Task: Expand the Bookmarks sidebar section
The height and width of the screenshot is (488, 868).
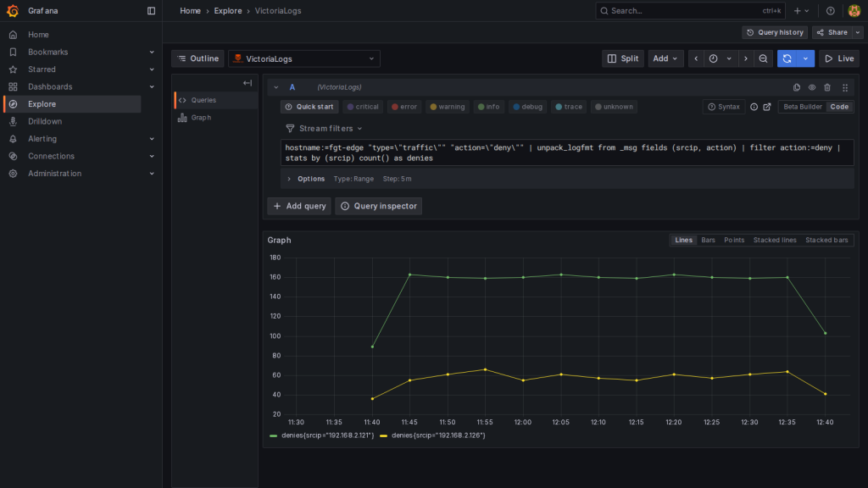Action: coord(152,52)
